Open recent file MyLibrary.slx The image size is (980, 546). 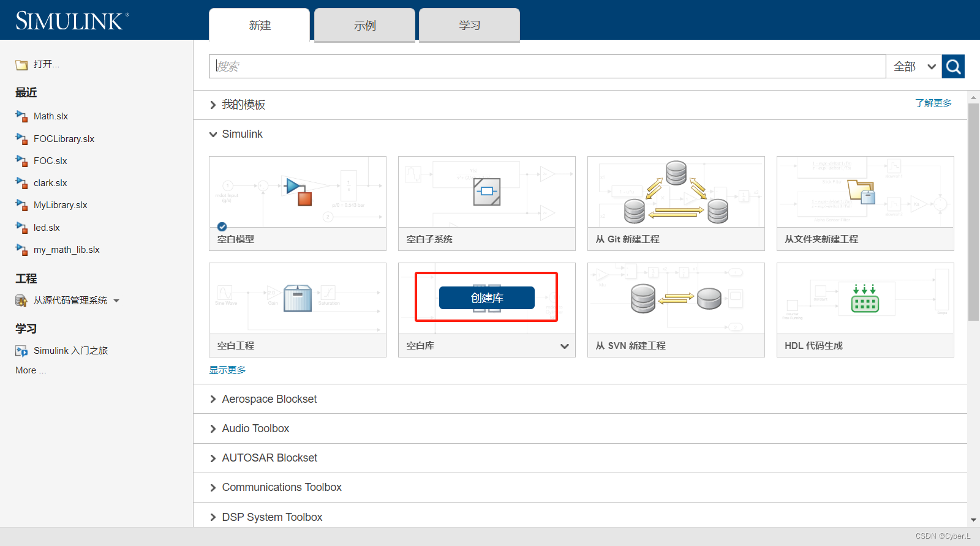(x=61, y=205)
